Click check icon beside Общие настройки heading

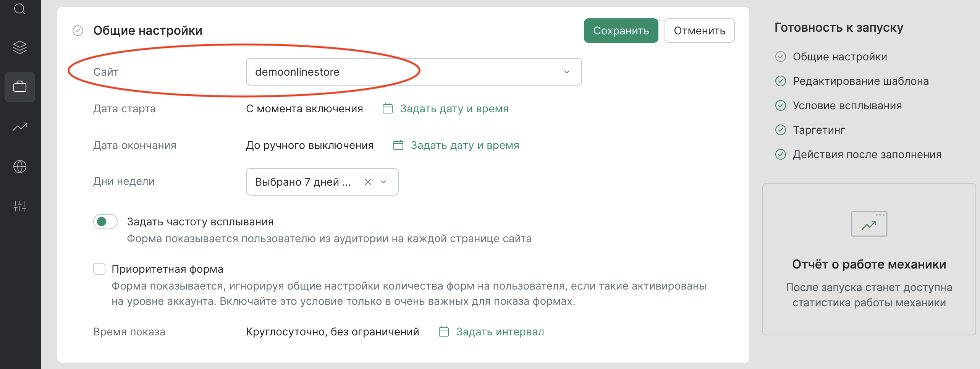coord(78,31)
